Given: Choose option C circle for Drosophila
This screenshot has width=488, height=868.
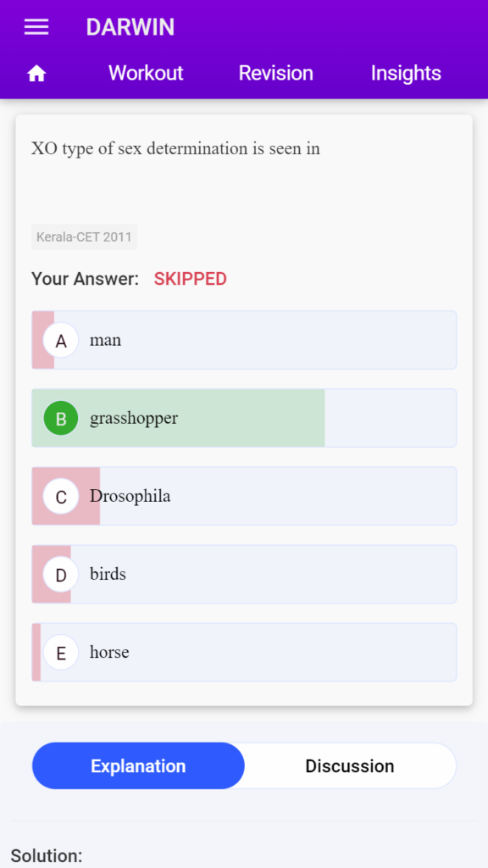Looking at the screenshot, I should pyautogui.click(x=61, y=497).
